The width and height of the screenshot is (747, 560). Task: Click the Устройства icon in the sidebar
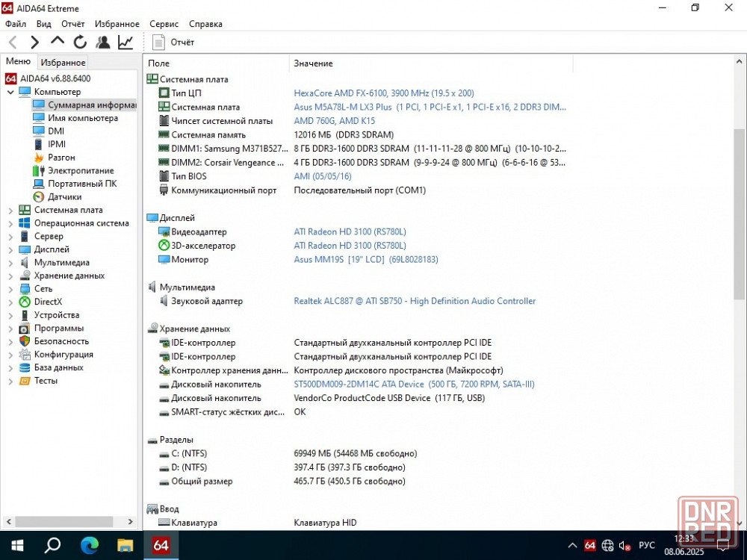(25, 315)
